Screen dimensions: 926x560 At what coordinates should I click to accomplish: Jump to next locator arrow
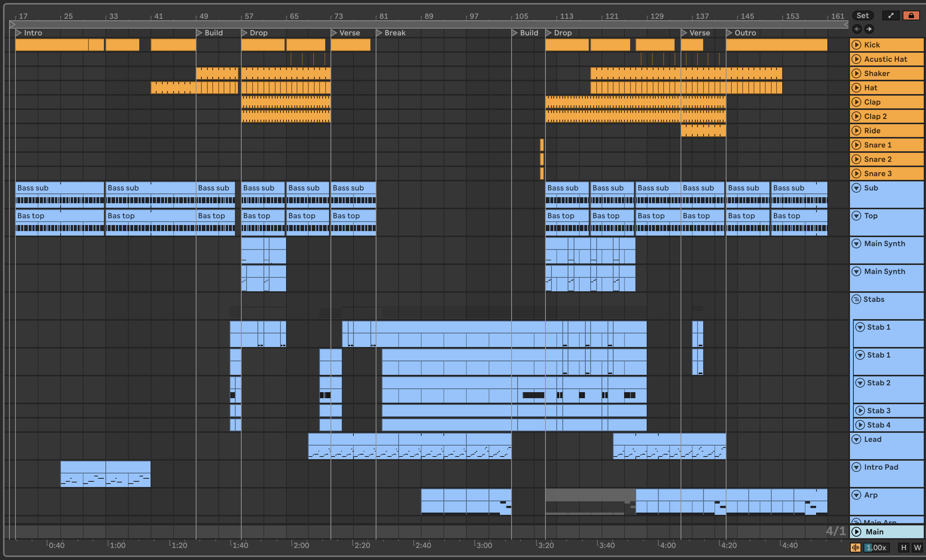click(869, 29)
